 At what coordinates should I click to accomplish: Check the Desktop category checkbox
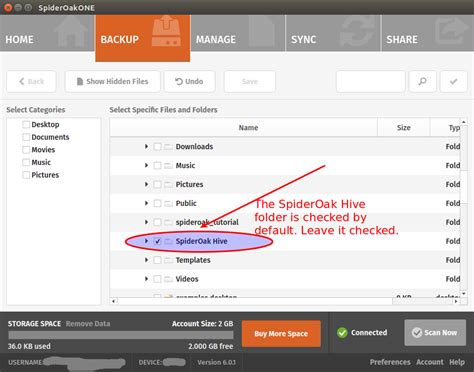(26, 125)
